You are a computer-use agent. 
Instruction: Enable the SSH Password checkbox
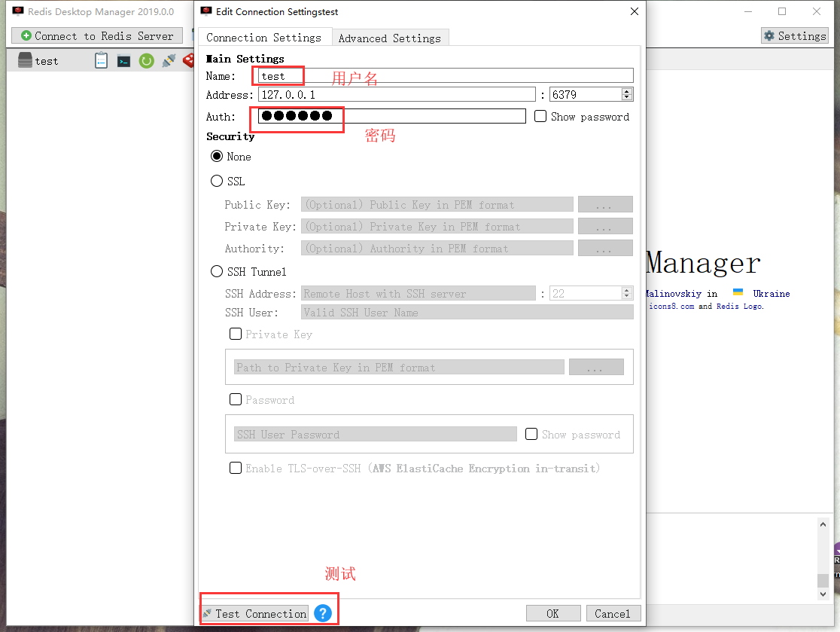235,399
